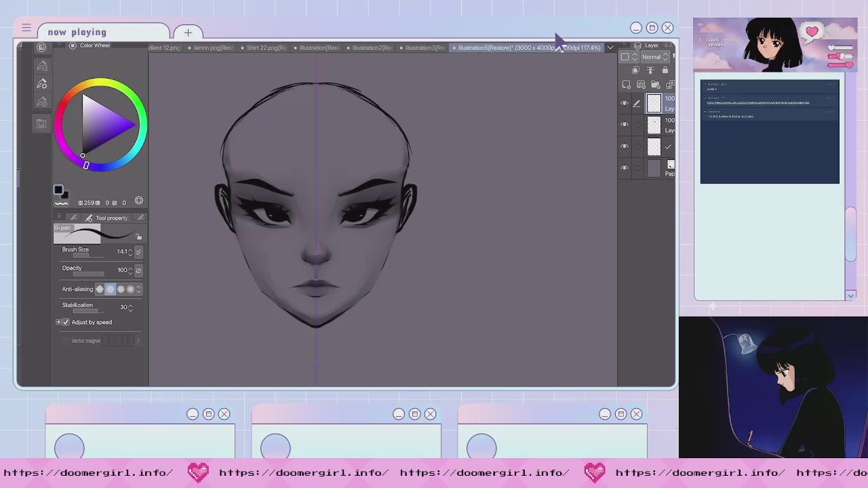The image size is (868, 488).
Task: Open the Brush Size dynamics dropdown
Action: pyautogui.click(x=138, y=251)
